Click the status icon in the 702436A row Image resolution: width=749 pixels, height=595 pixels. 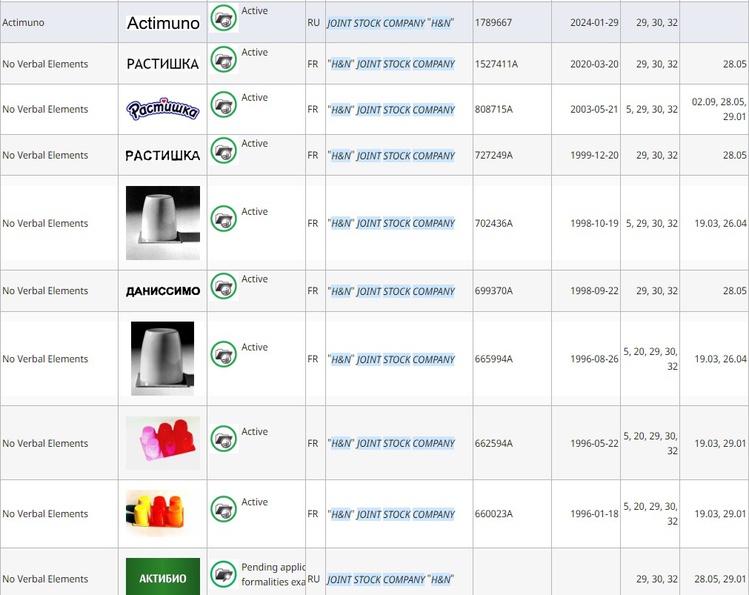tap(224, 219)
